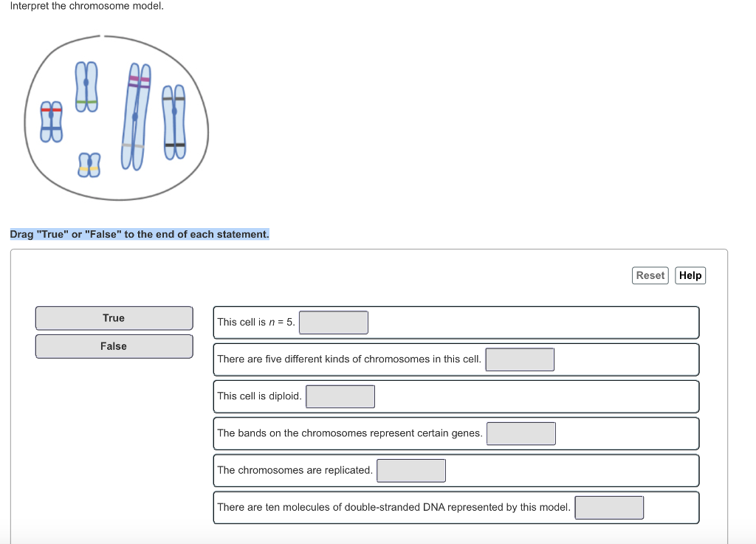The height and width of the screenshot is (544, 756).
Task: Select the answer slot for the DNA molecules statement
Action: (609, 507)
